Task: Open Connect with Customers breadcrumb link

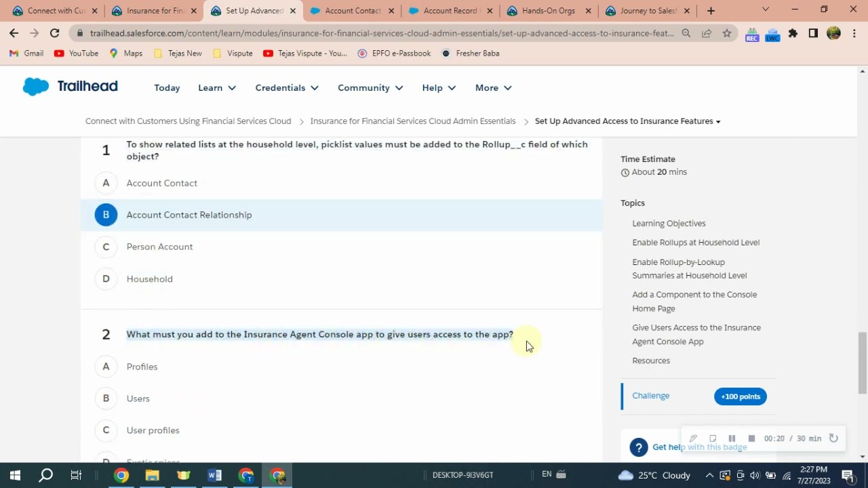Action: pyautogui.click(x=188, y=121)
